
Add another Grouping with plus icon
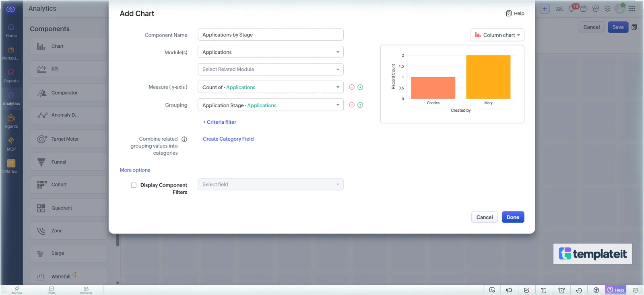pyautogui.click(x=360, y=105)
